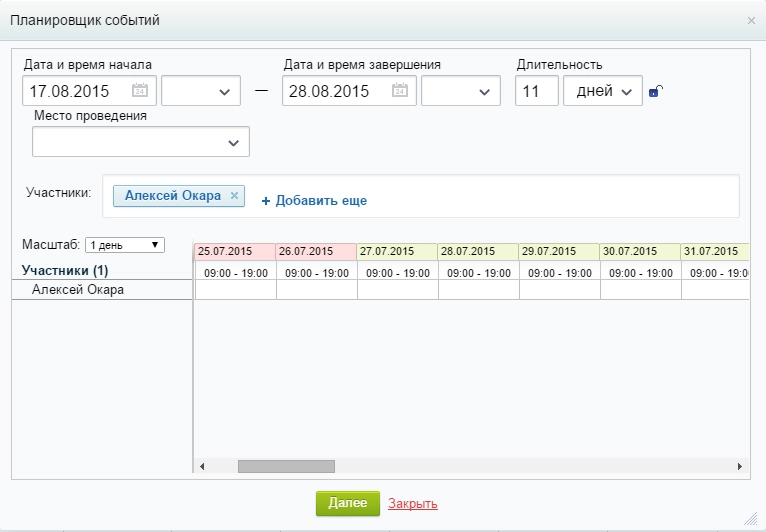Close the Планировщик событий dialog with the x
The image size is (766, 532).
point(751,20)
